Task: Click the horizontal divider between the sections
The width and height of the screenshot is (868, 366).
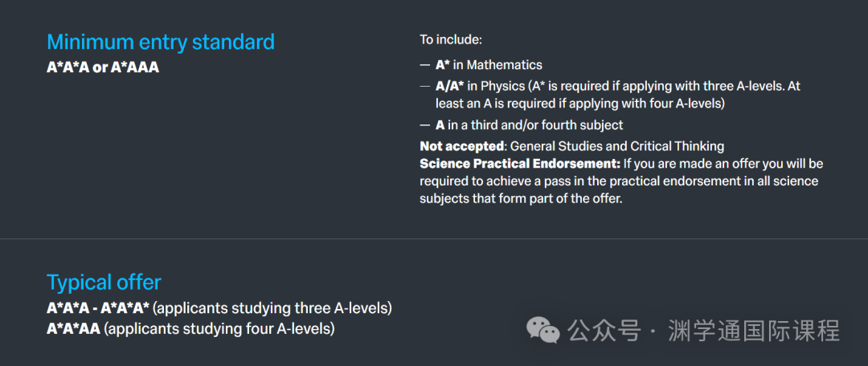Action: click(434, 239)
